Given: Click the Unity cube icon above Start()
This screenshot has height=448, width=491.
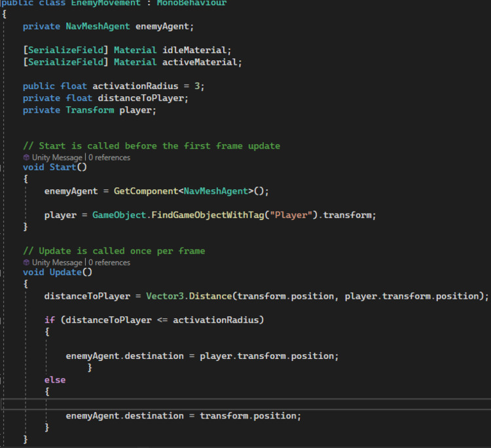Looking at the screenshot, I should pos(27,157).
